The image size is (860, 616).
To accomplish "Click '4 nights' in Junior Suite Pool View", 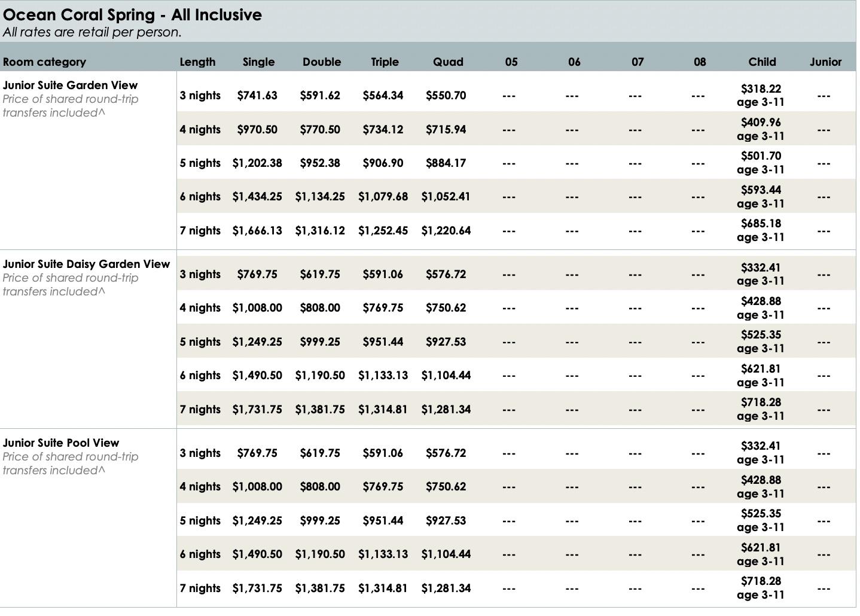I will point(200,487).
